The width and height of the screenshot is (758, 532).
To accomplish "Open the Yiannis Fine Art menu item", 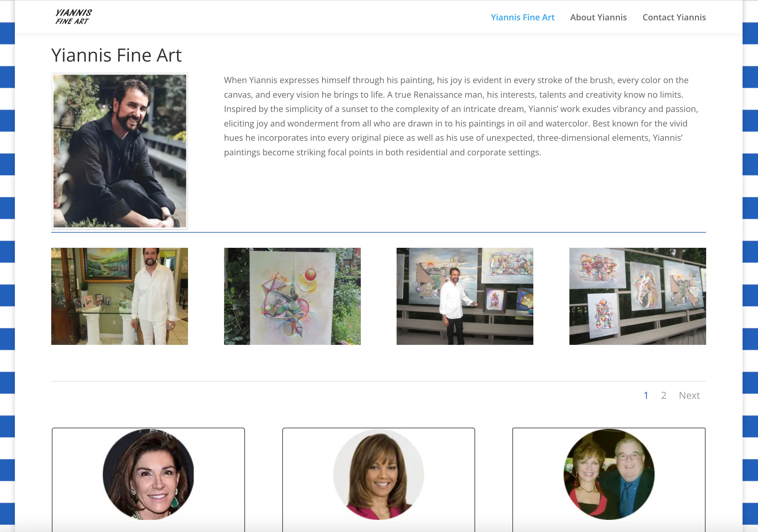I will pos(522,17).
